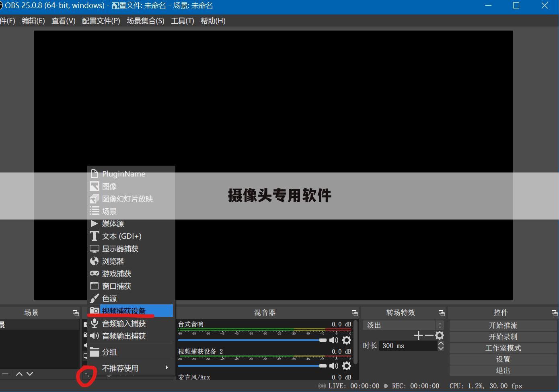The width and height of the screenshot is (559, 392).
Task: Click the 开始录制 button
Action: coord(503,337)
